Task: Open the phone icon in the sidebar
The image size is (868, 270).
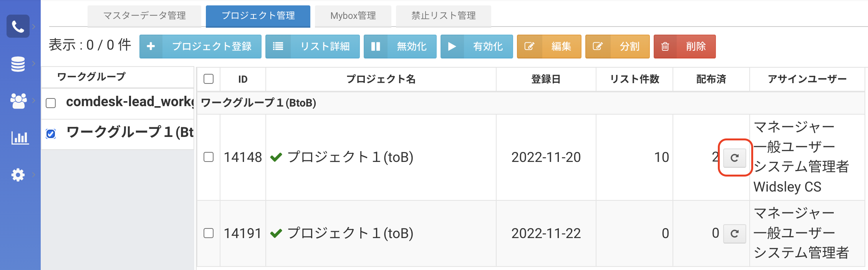Action: (x=18, y=26)
